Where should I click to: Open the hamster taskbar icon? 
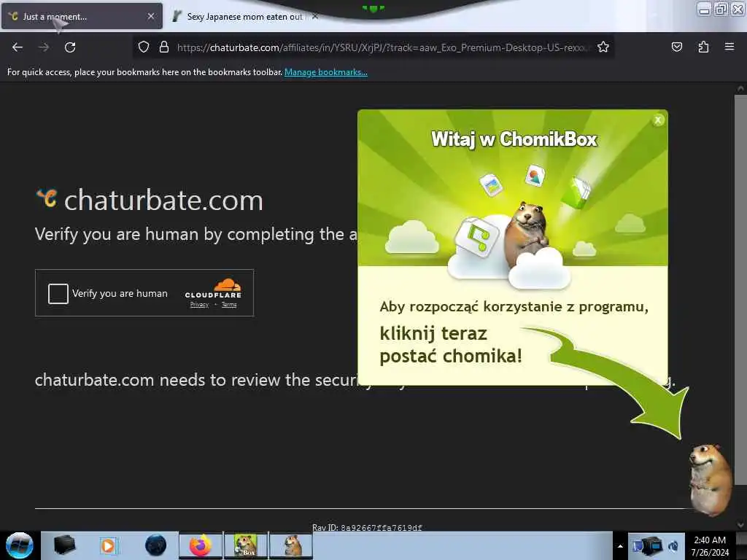click(291, 545)
